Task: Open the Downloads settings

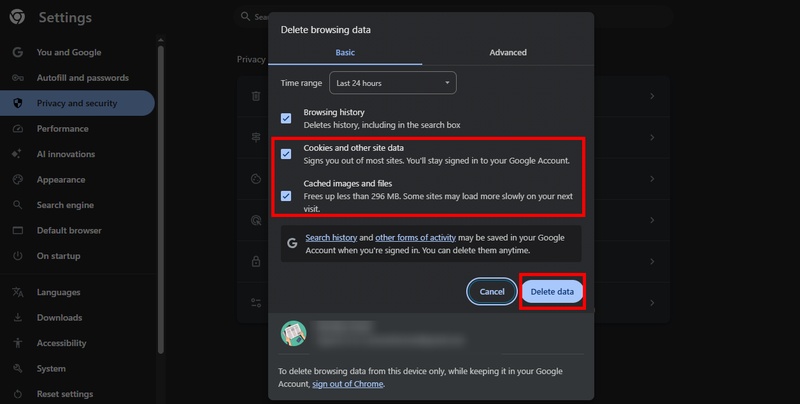Action: click(x=59, y=318)
